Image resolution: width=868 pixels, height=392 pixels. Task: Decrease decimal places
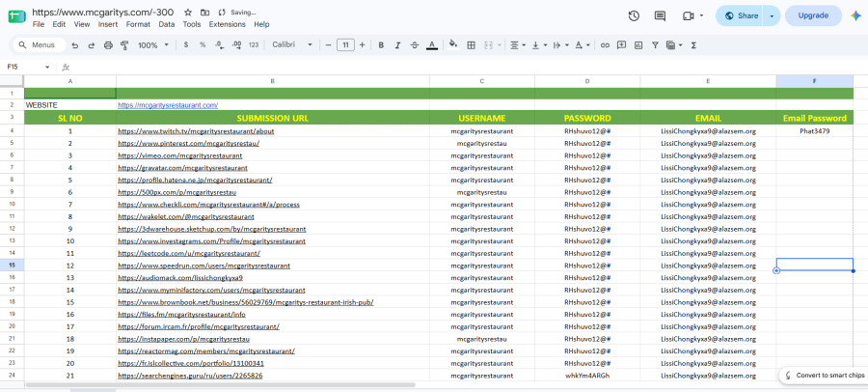219,45
